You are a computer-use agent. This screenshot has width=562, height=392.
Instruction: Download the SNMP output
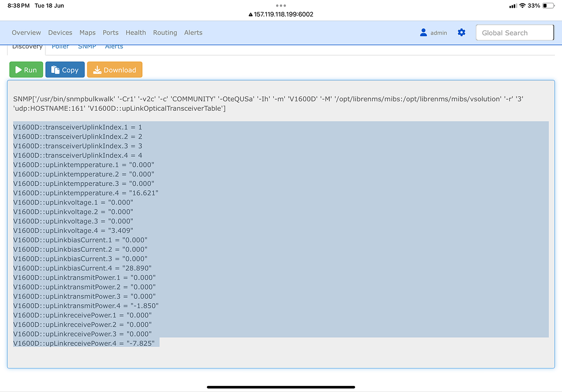pyautogui.click(x=114, y=70)
